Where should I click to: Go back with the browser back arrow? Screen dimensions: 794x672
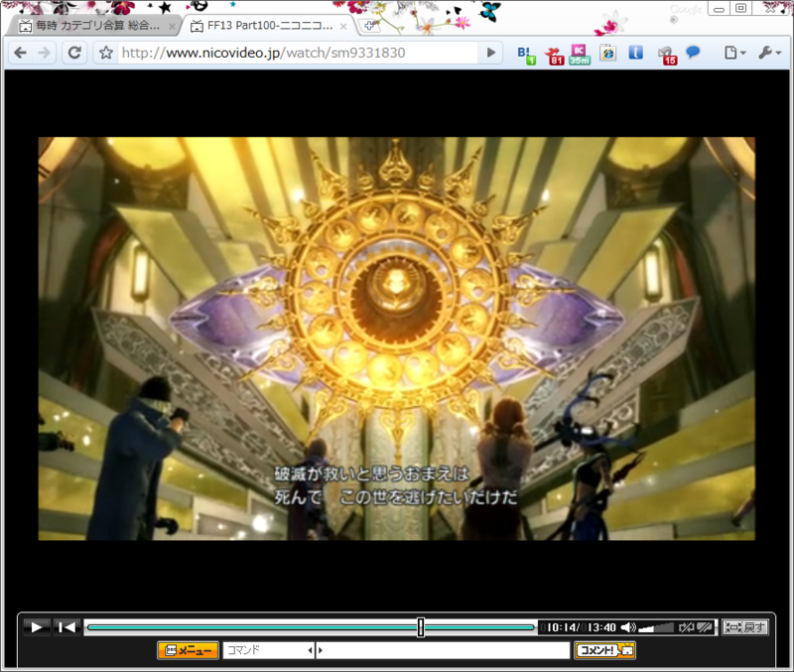click(20, 53)
